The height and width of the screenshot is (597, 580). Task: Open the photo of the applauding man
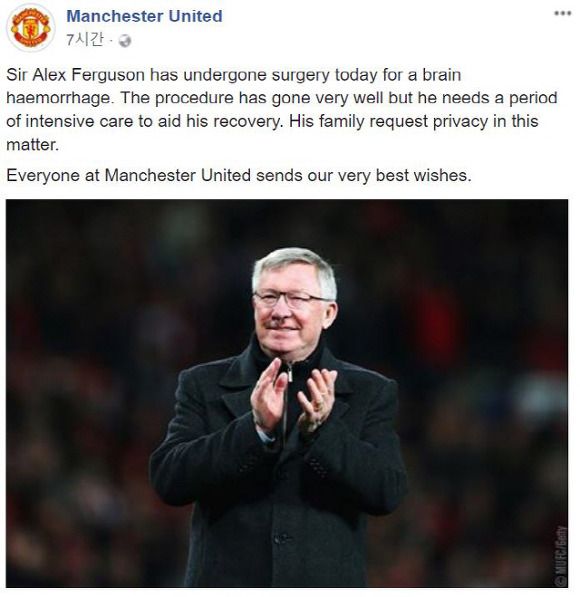pyautogui.click(x=287, y=393)
